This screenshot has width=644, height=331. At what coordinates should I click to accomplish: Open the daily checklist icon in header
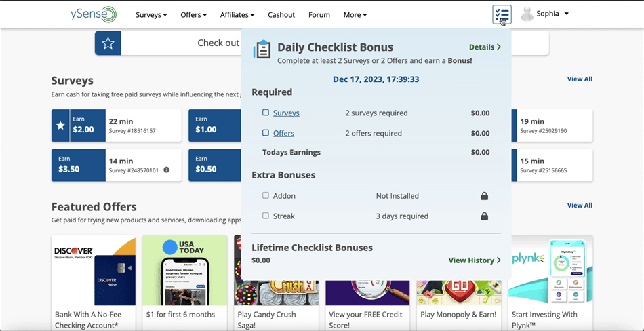coord(502,14)
